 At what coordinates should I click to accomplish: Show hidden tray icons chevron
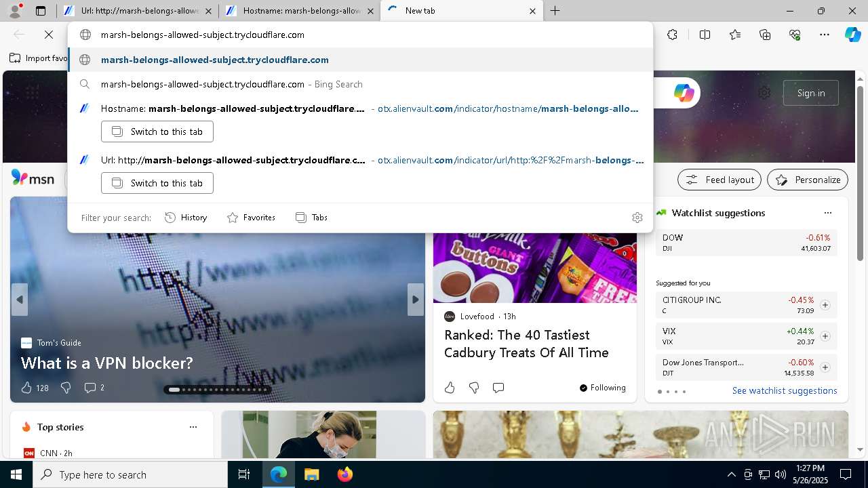tap(731, 474)
